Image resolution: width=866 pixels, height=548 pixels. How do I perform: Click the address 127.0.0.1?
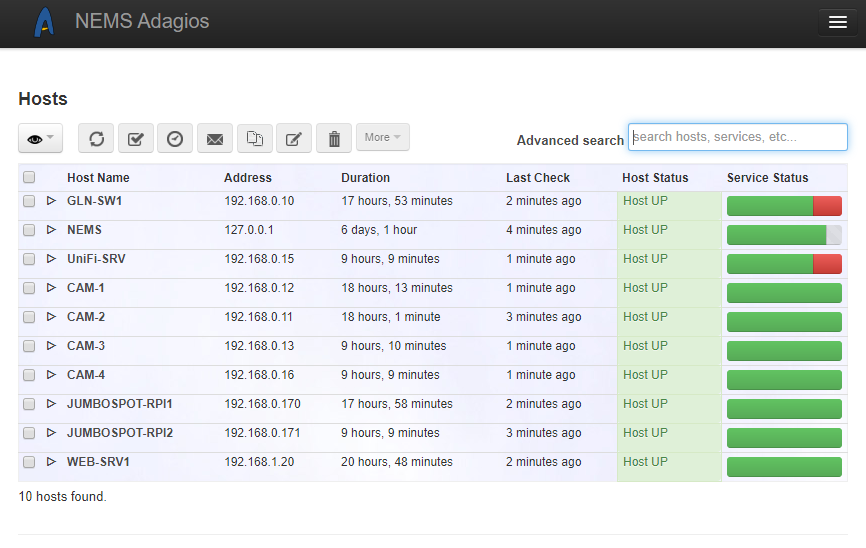249,230
